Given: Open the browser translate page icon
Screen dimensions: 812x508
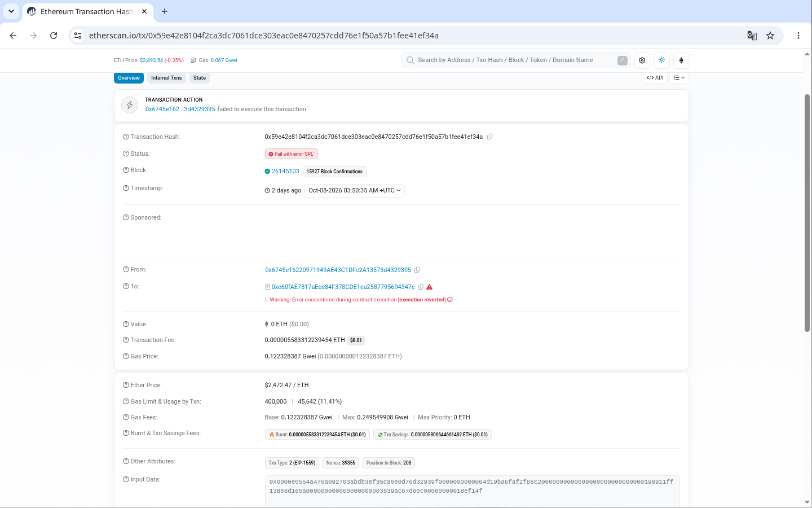Looking at the screenshot, I should point(752,36).
